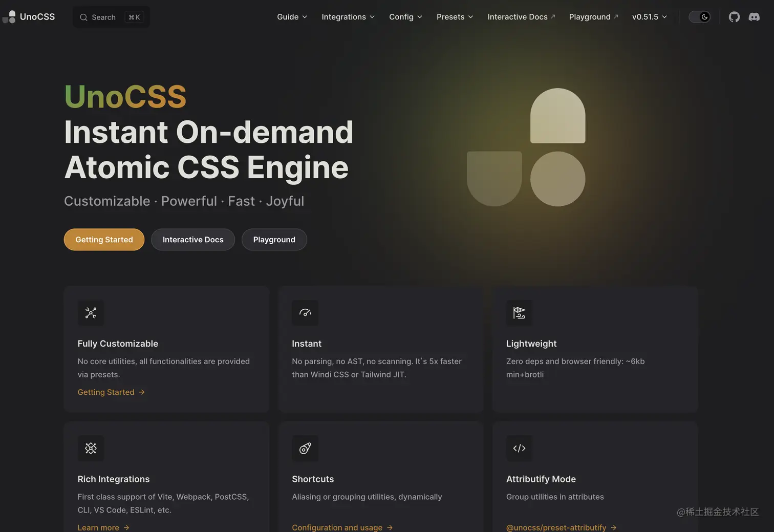Image resolution: width=774 pixels, height=532 pixels.
Task: Click the Shortcuts card heading
Action: coord(313,479)
